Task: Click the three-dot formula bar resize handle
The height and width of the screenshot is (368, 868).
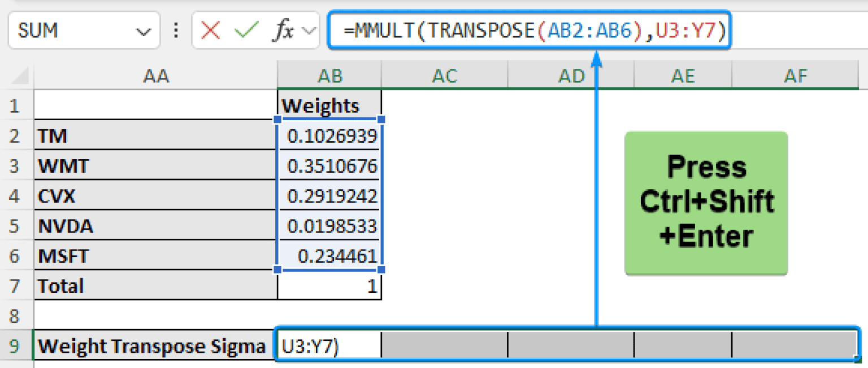Action: click(176, 30)
